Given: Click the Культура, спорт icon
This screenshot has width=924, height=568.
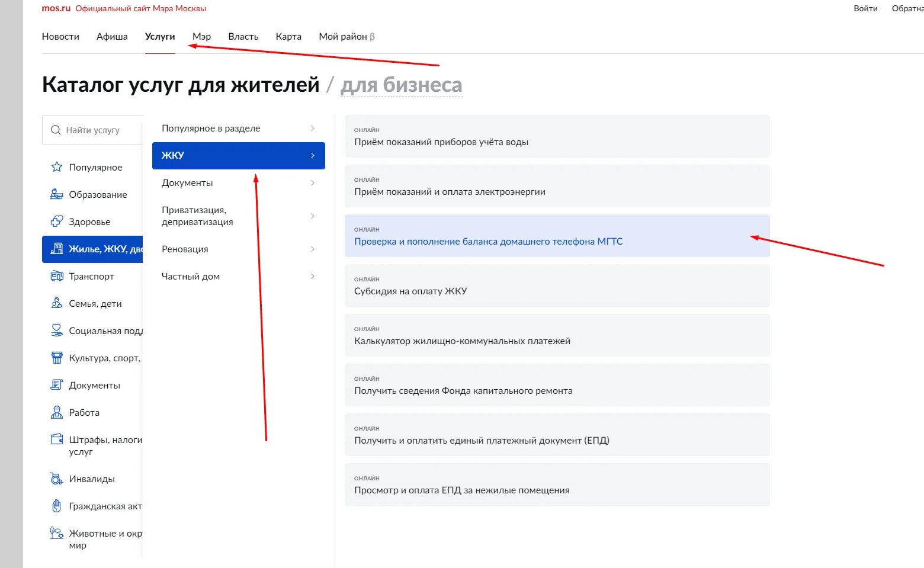Looking at the screenshot, I should (57, 358).
